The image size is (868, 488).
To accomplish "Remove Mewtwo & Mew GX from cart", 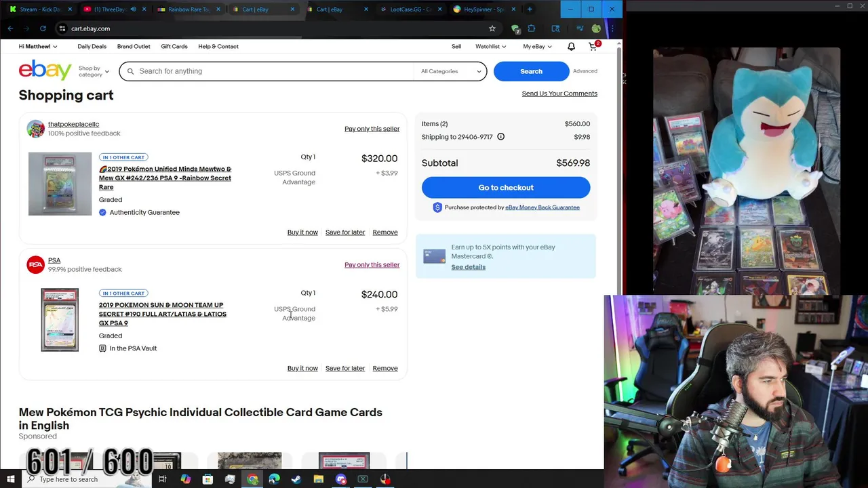I will coord(385,232).
